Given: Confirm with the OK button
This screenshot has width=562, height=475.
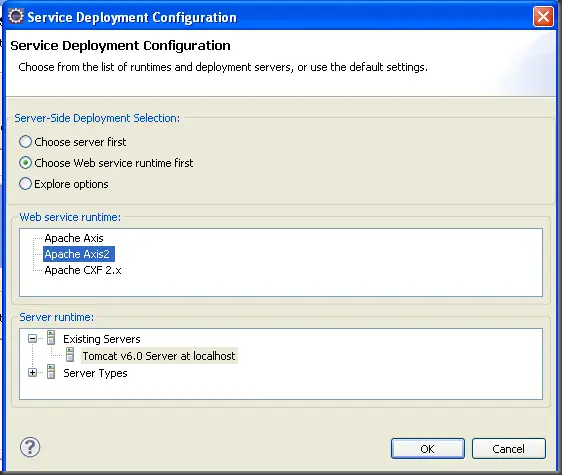Looking at the screenshot, I should pyautogui.click(x=428, y=448).
